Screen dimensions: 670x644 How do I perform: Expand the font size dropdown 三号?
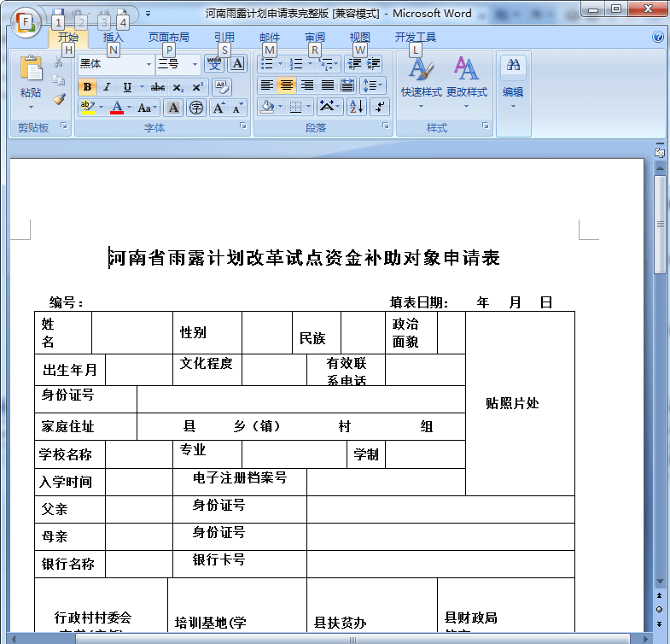[x=195, y=64]
